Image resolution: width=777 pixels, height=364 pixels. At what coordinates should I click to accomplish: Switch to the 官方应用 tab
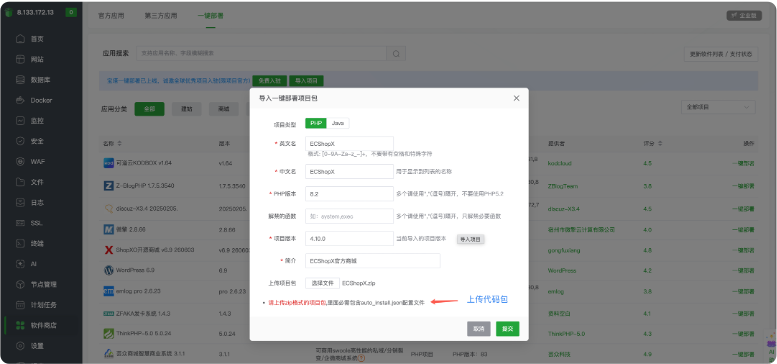[x=111, y=16]
